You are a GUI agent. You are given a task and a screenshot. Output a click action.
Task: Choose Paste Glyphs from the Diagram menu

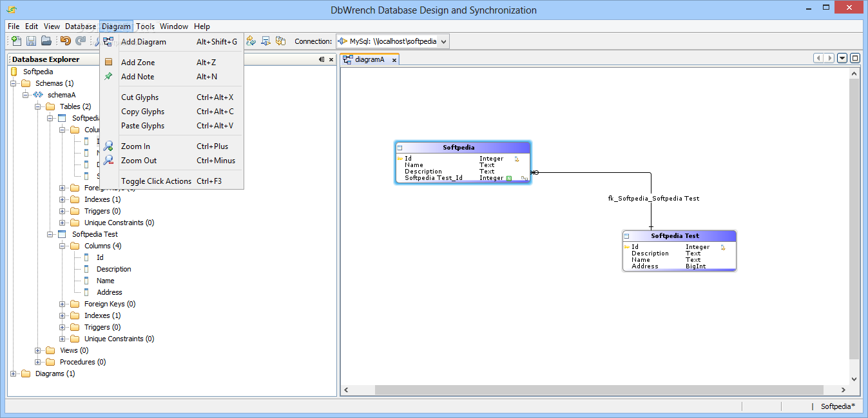point(171,126)
